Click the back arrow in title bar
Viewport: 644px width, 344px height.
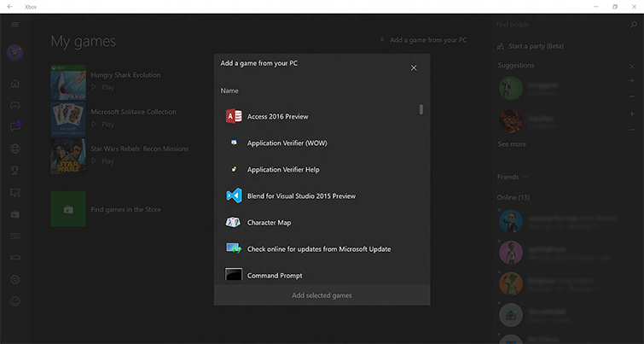(9, 7)
